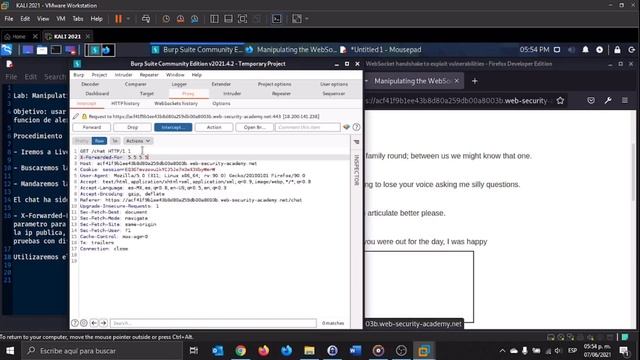Click the Action button in Burp proxy
Image resolution: width=640 pixels, height=360 pixels.
[214, 127]
